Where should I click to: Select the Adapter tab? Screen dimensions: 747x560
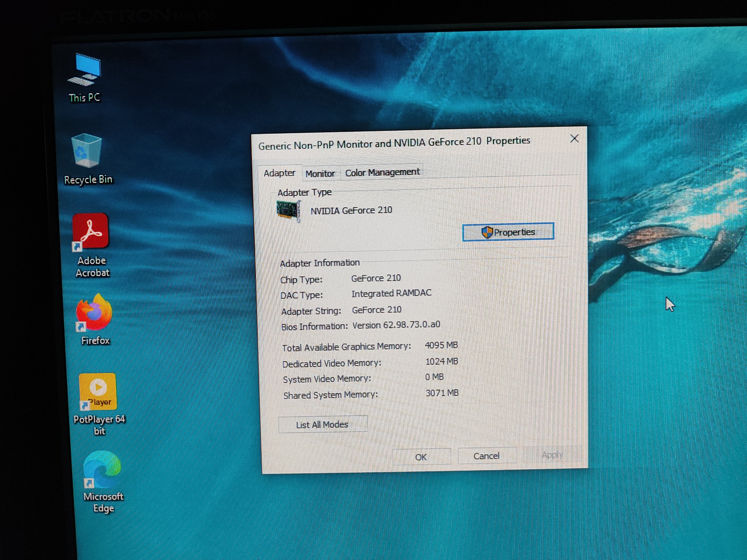click(279, 173)
